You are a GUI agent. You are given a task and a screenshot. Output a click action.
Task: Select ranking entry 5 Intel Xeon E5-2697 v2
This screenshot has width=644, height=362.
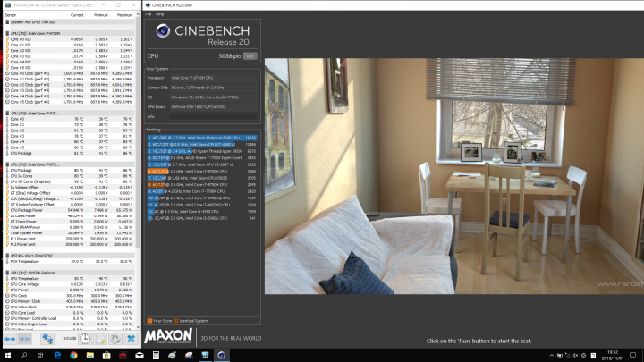pos(202,164)
